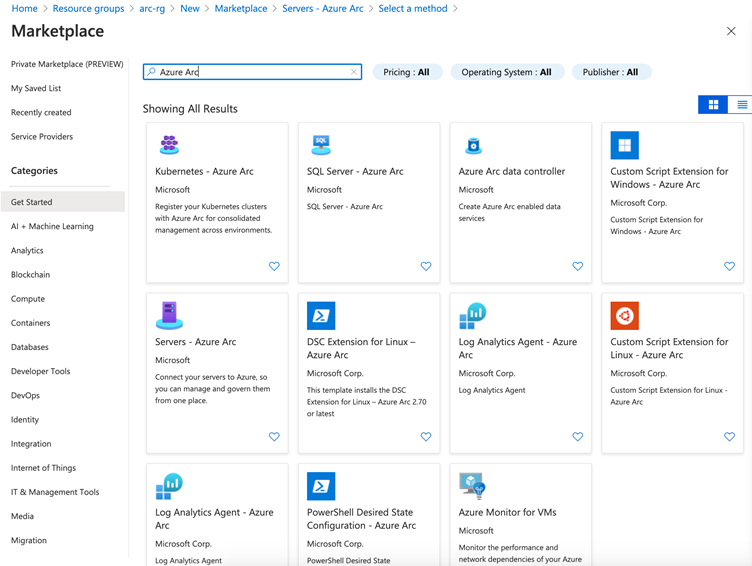The width and height of the screenshot is (752, 566).
Task: Select the DevOps category
Action: pyautogui.click(x=25, y=395)
